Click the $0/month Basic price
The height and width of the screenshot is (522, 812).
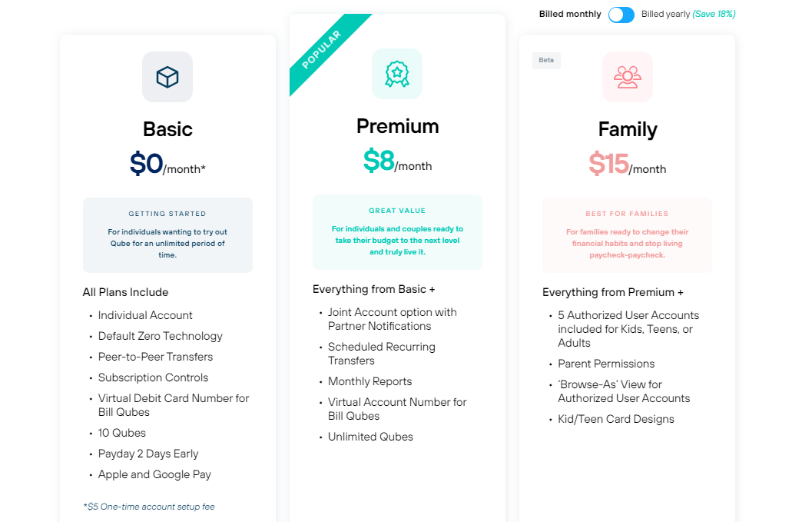167,164
